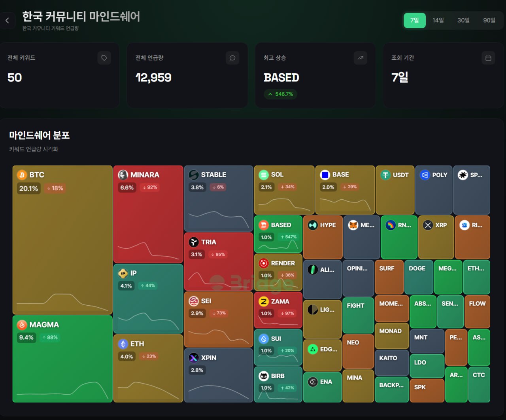Click the Tether logo on USDT tile
Viewport: 506px width, 420px height.
point(385,175)
